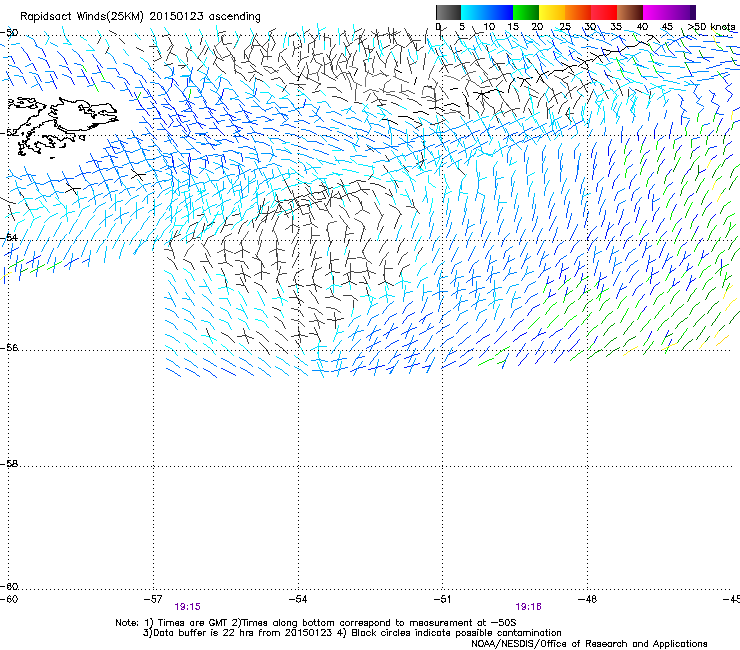Click the legend label '25'
The image size is (740, 650).
tap(564, 27)
